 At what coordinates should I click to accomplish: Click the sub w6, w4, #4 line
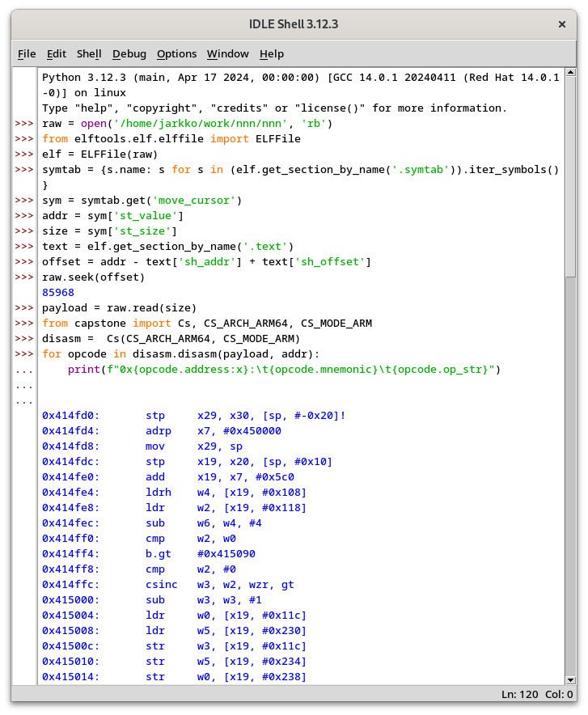(x=152, y=523)
